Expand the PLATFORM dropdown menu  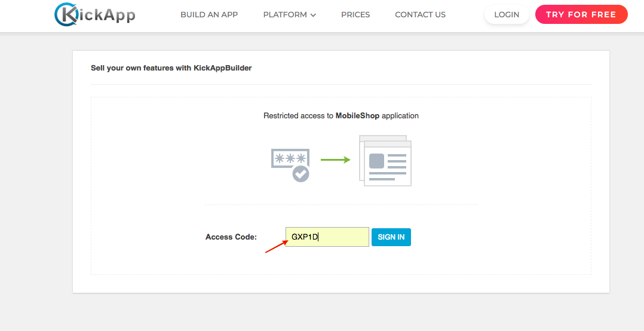tap(290, 15)
